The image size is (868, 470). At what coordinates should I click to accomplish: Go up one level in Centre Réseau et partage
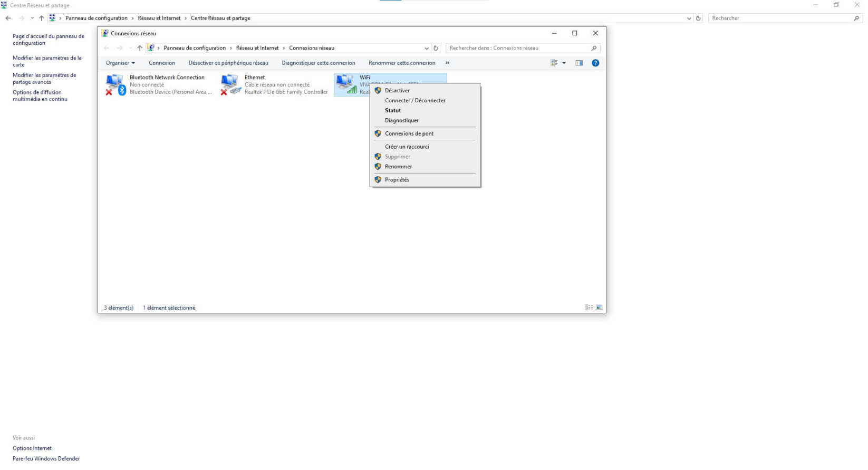42,18
